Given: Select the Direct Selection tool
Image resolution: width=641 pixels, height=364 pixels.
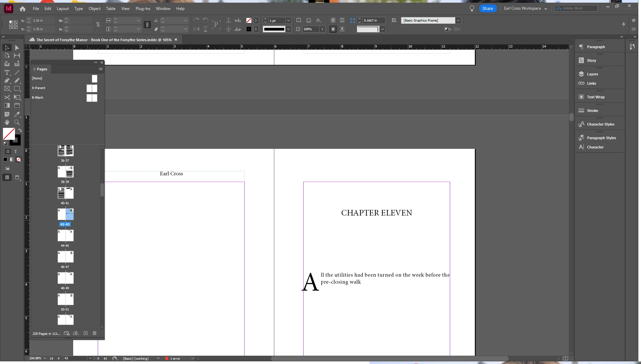Looking at the screenshot, I should pyautogui.click(x=17, y=48).
